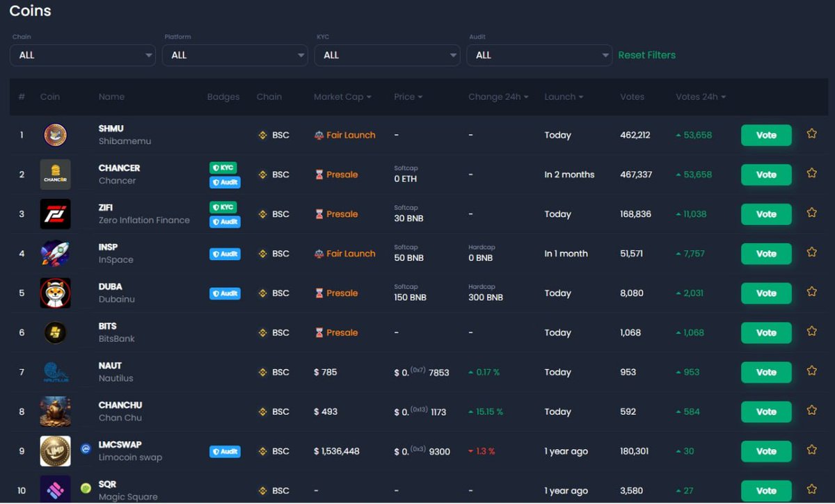Click the 15.15 % change for CHANCHU

pyautogui.click(x=486, y=412)
